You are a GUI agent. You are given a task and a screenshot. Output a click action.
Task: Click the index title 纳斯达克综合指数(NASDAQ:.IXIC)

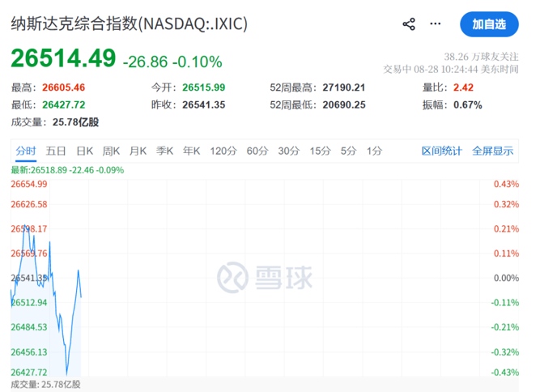pyautogui.click(x=130, y=23)
